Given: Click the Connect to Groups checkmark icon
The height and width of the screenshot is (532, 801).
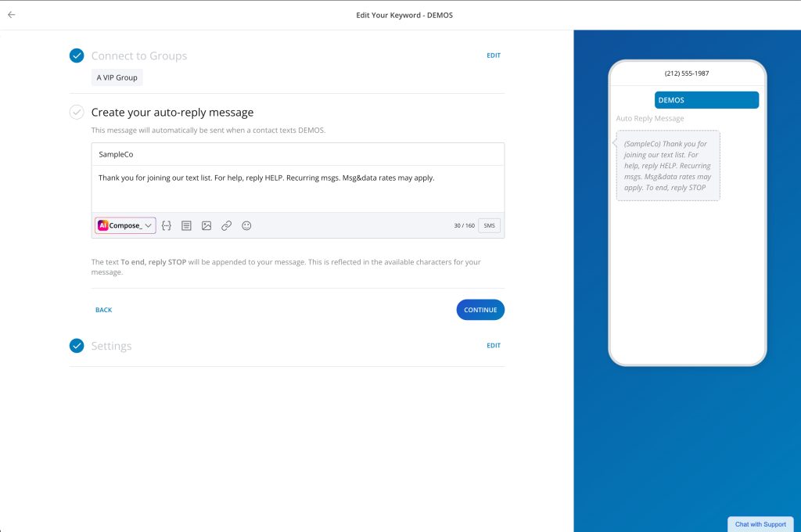Looking at the screenshot, I should (x=77, y=56).
